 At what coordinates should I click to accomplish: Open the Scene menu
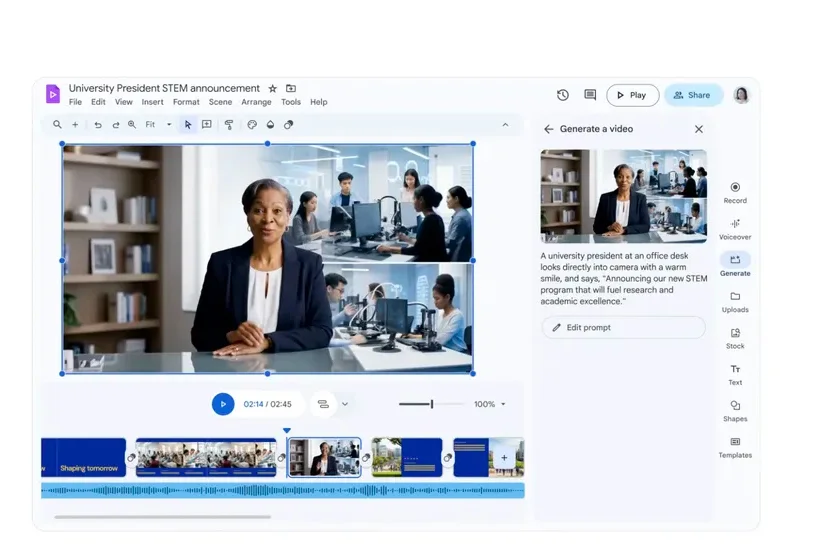220,102
